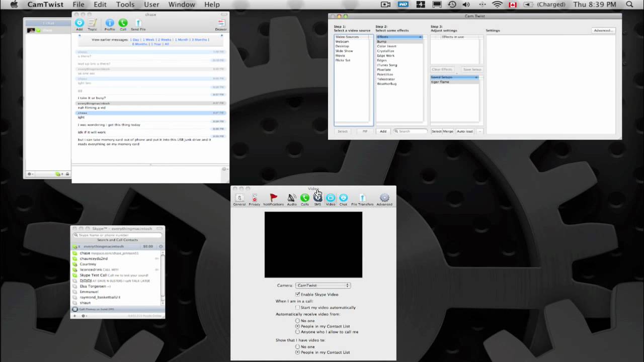Open Calls preferences green phone icon
Viewport: 644px width, 362px height.
coord(305,200)
